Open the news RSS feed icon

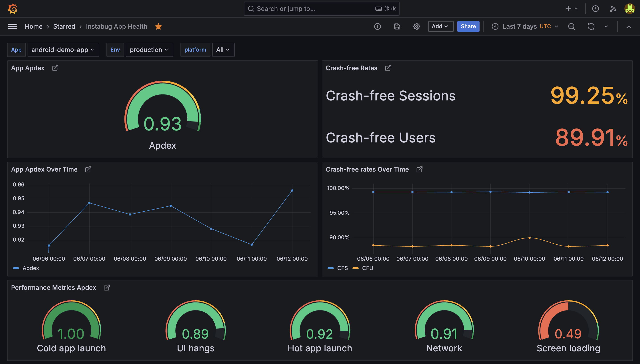(x=613, y=9)
